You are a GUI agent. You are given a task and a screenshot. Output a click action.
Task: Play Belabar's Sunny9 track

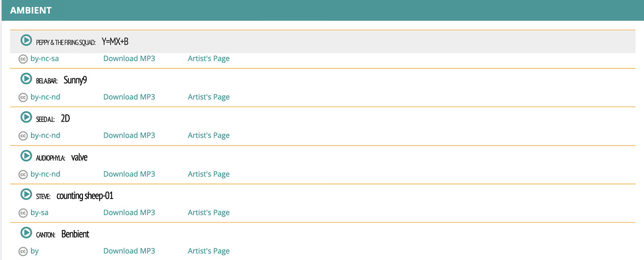coord(26,79)
